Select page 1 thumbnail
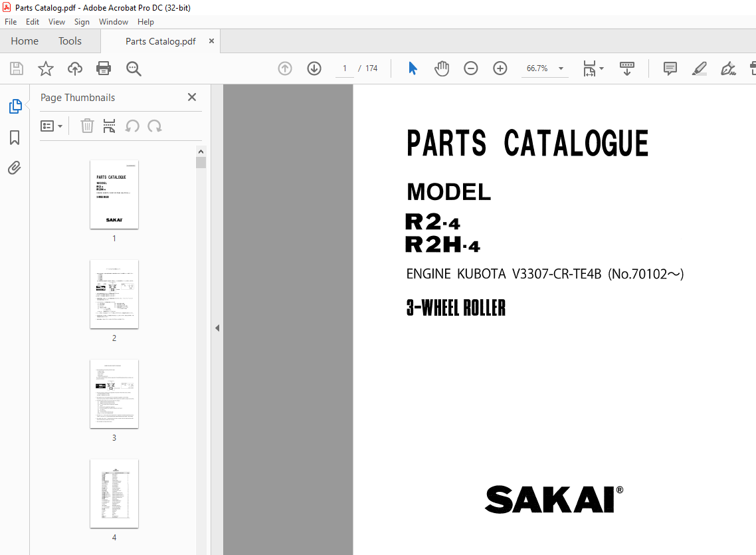Screen dimensions: 756x555 (x=114, y=194)
